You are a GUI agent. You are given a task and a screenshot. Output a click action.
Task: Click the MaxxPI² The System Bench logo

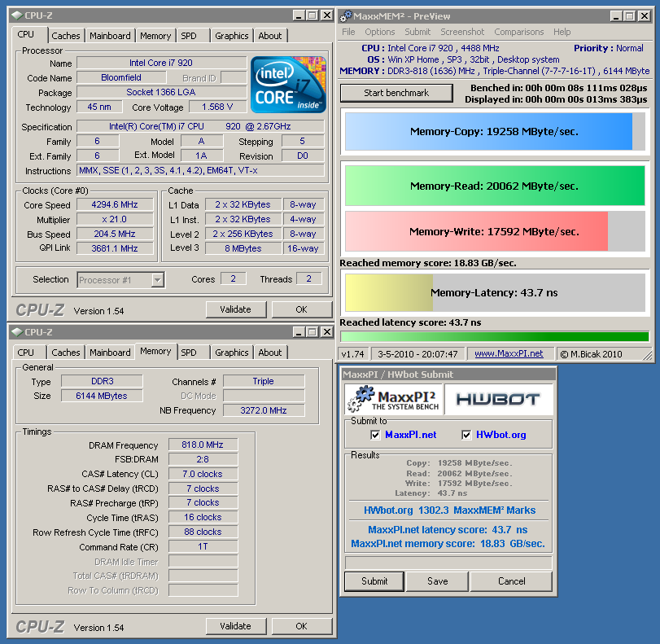[394, 399]
